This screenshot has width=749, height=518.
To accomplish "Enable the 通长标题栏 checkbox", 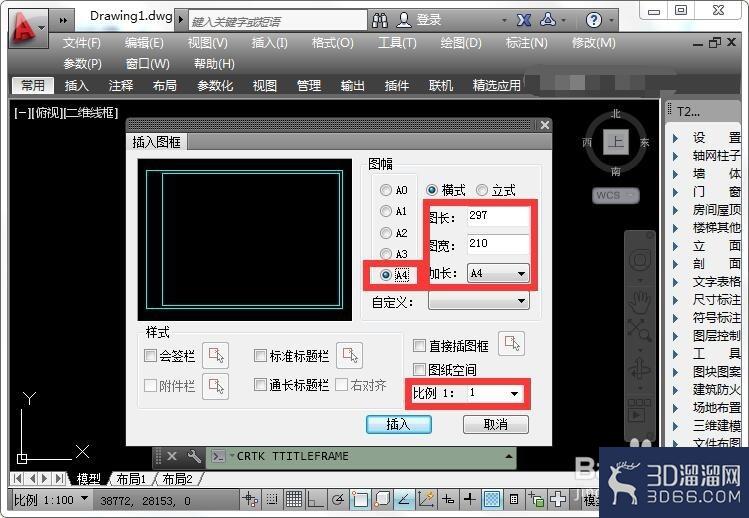I will click(x=260, y=385).
